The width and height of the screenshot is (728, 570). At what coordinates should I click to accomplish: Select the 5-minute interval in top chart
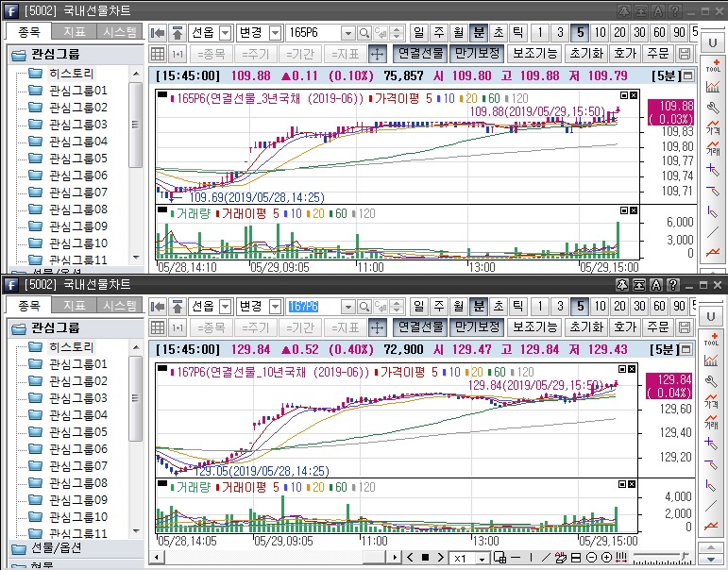coord(581,33)
